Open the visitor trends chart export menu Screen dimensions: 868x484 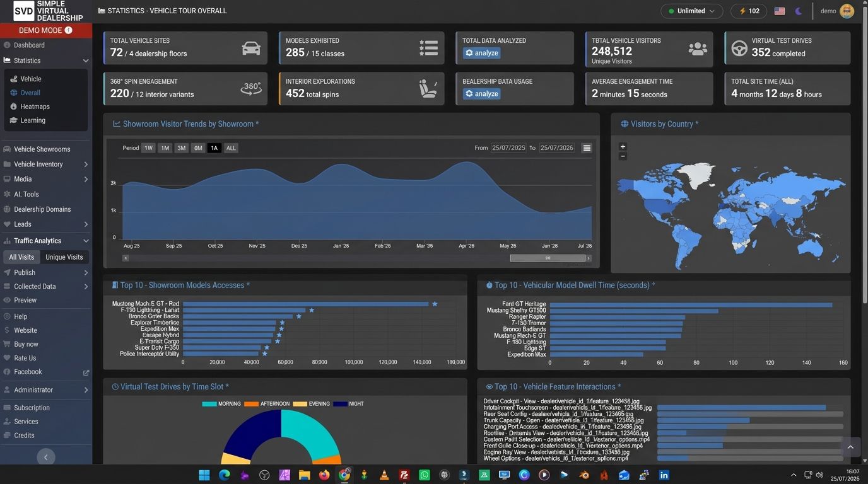(x=587, y=148)
